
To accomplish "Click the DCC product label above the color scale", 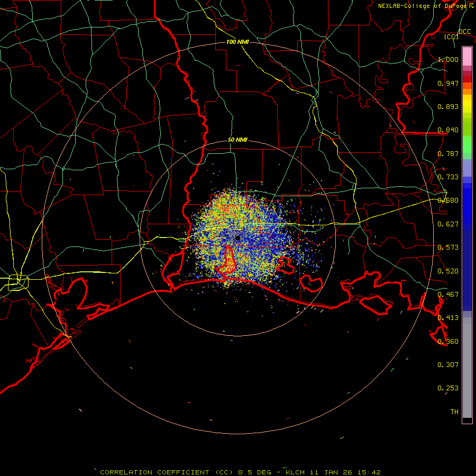I will (x=464, y=32).
